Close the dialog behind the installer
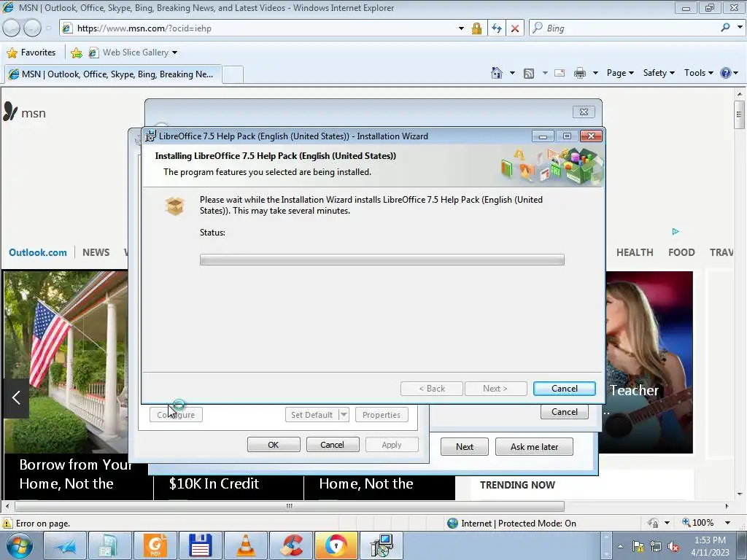Image resolution: width=747 pixels, height=560 pixels. (583, 112)
